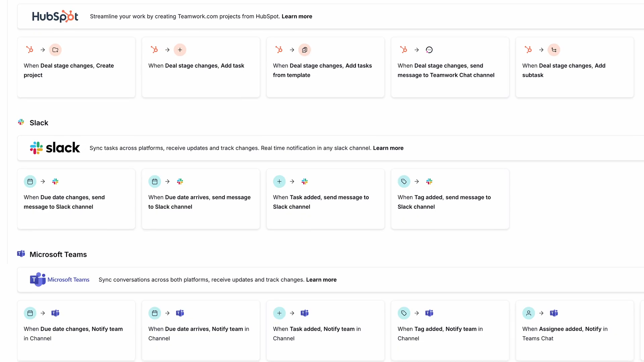Click the Teams icon in the Task added Teams card
The width and height of the screenshot is (644, 362).
click(305, 313)
